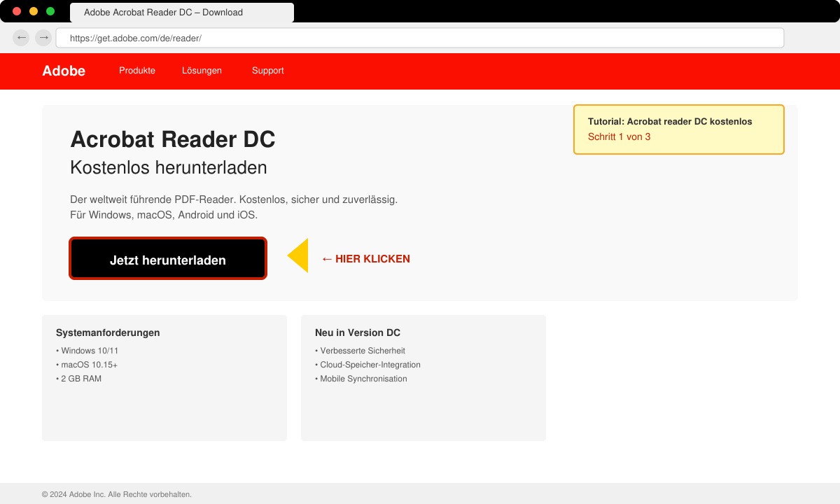Go forward with the browser forward arrow

click(x=43, y=37)
